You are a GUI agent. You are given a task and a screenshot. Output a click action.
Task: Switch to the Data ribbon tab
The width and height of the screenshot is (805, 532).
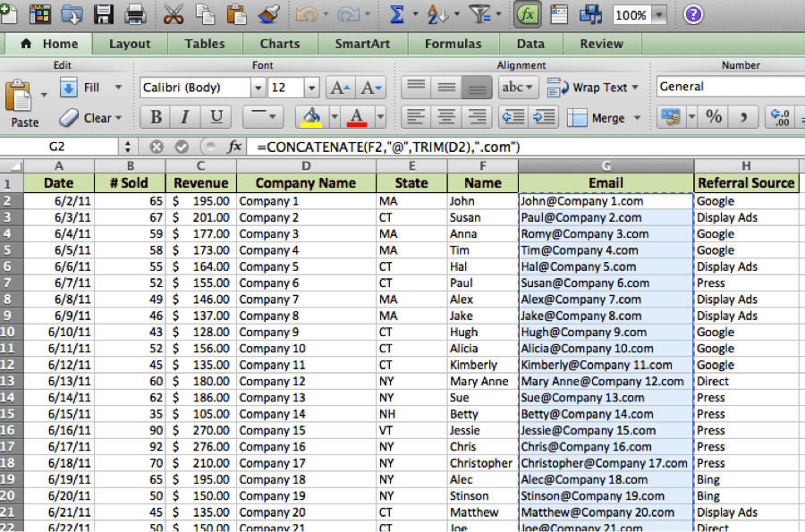[530, 43]
